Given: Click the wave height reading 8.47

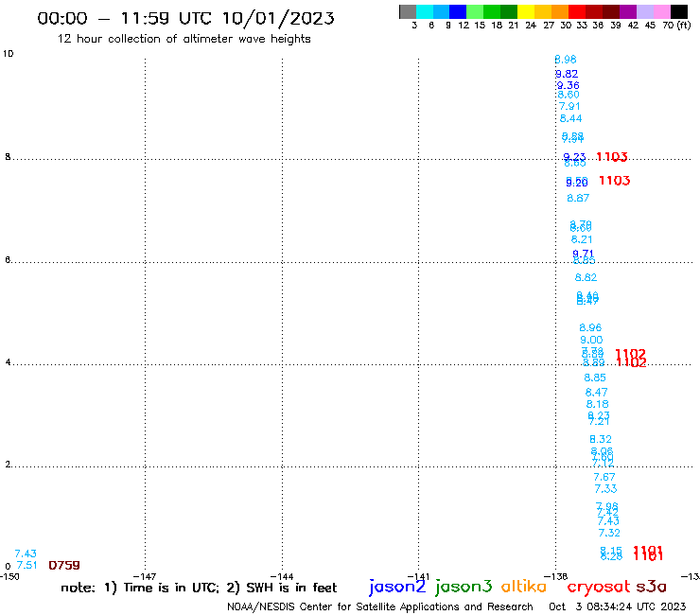Looking at the screenshot, I should coord(597,392).
